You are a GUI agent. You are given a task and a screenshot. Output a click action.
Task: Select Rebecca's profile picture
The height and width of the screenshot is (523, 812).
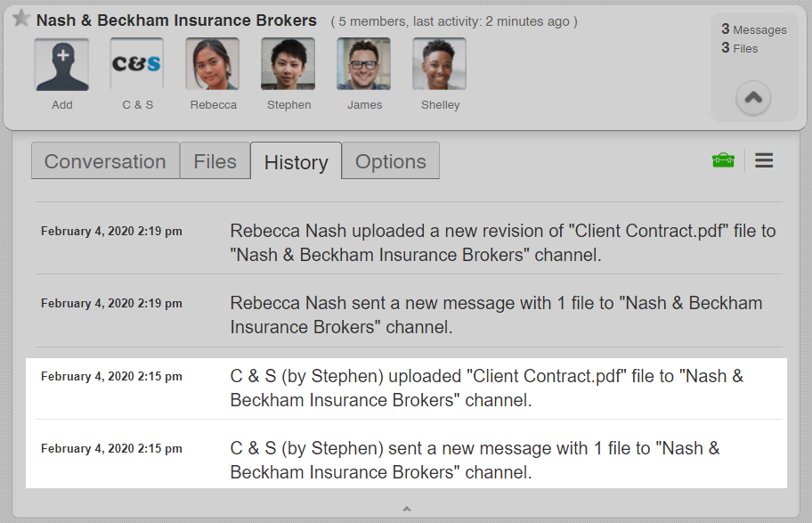[213, 64]
